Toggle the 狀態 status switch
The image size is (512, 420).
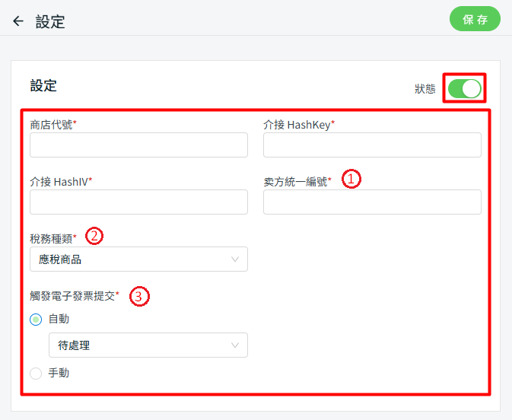click(464, 88)
